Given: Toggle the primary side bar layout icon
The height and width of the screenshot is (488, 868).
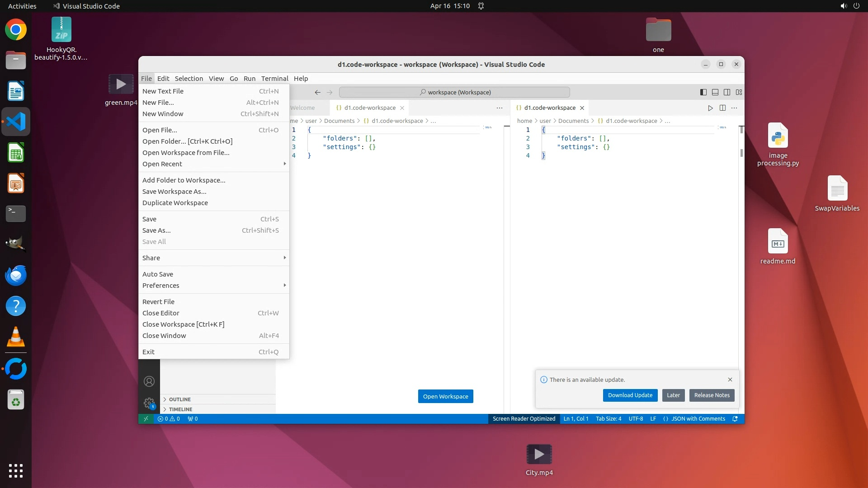Looking at the screenshot, I should 703,92.
